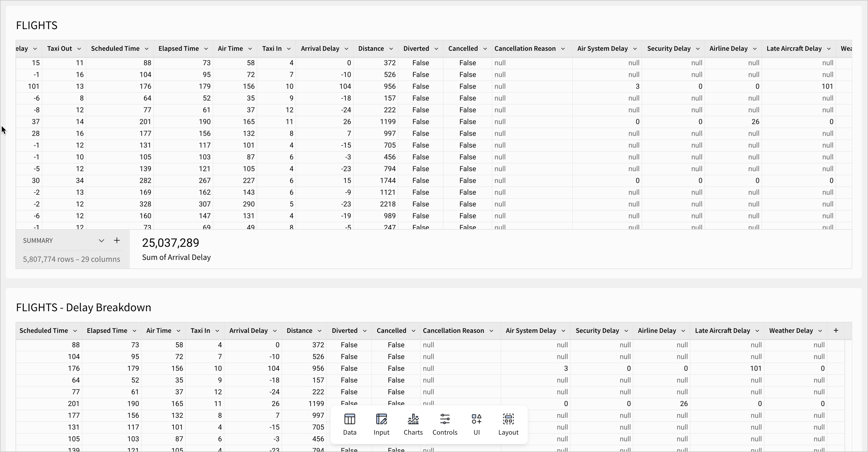The width and height of the screenshot is (868, 452).
Task: Select the Distance column header in FLIGHTS
Action: [371, 49]
